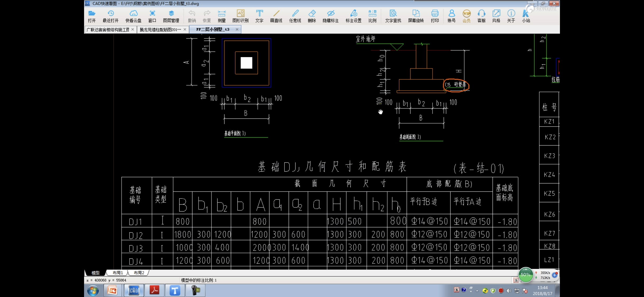Select the 测量 measure tool
Viewport: 644px width, 297px height.
click(x=222, y=16)
